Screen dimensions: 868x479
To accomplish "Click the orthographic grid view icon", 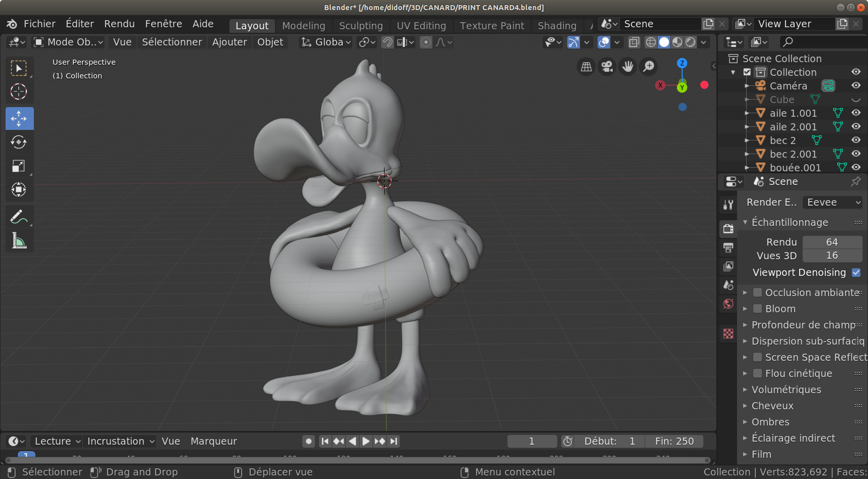I will [586, 67].
